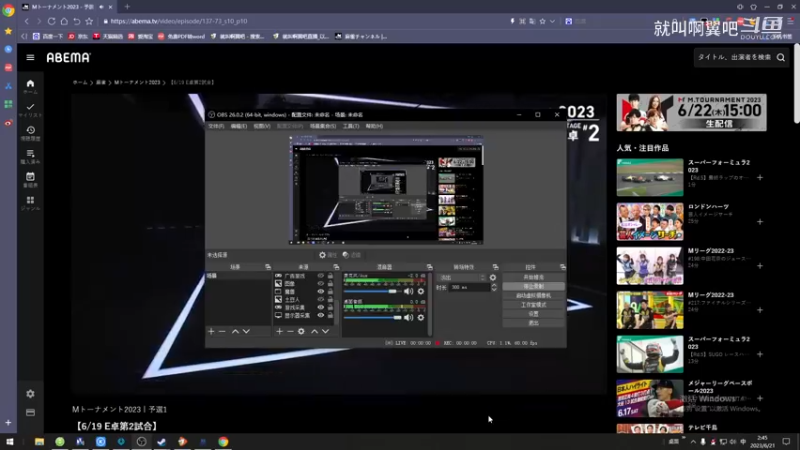800x450 pixels.
Task: Lock the 显示器采集 source
Action: click(x=330, y=315)
